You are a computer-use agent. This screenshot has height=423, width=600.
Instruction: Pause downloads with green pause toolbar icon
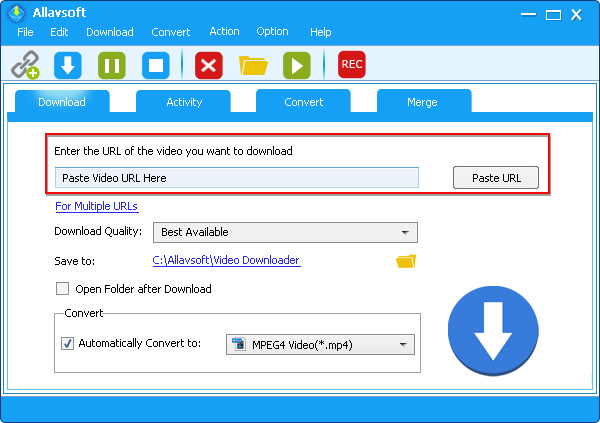[x=112, y=65]
